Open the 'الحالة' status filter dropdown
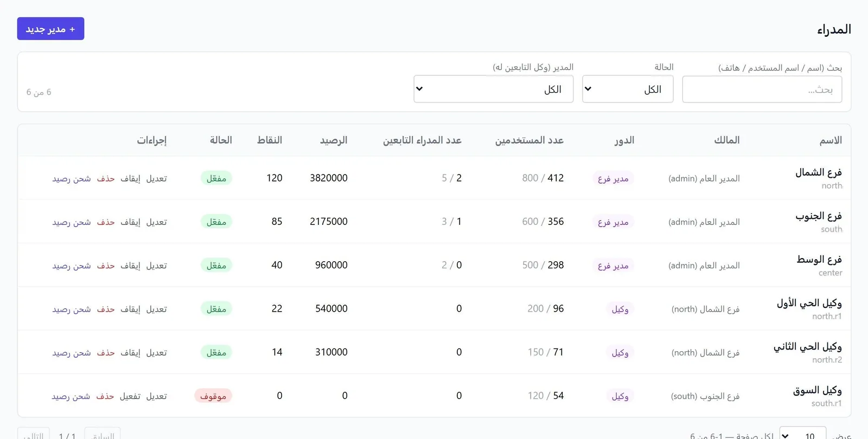This screenshot has height=439, width=868. tap(628, 89)
